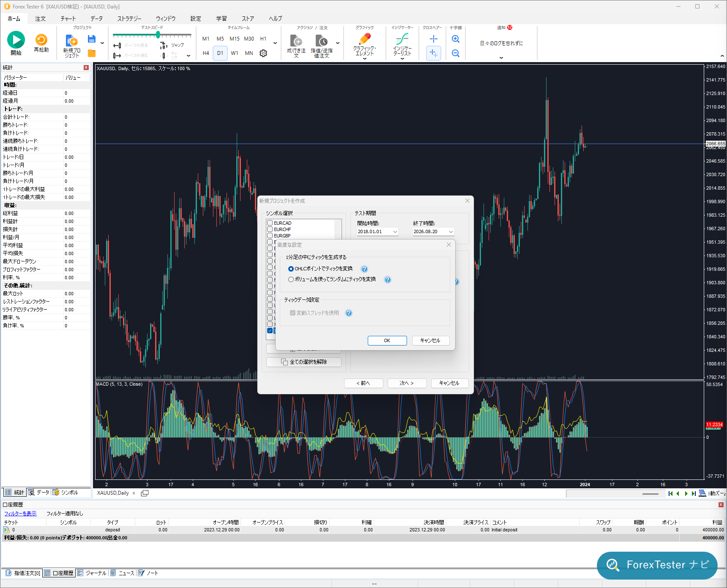The height and width of the screenshot is (588, 727).
Task: Close the 高度な設定 dialog with its X
Action: [x=449, y=245]
